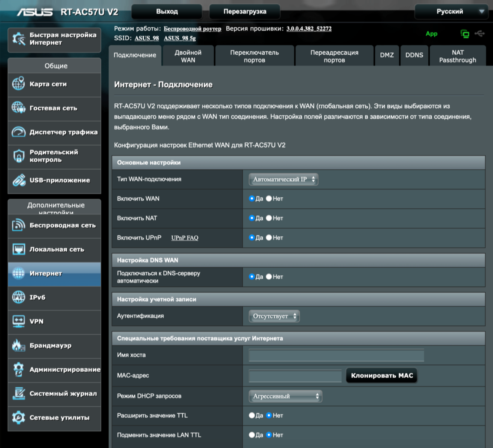Switch to the Переадресация портов tab

coord(334,56)
